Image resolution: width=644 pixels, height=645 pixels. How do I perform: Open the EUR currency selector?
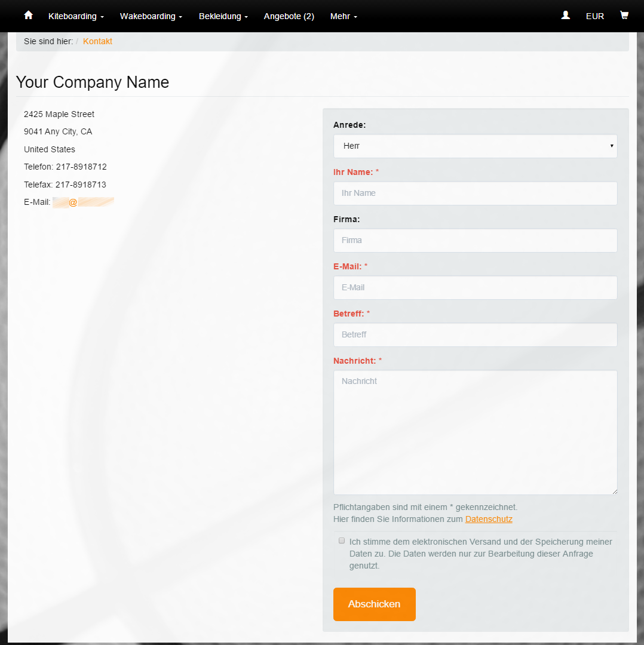point(594,16)
